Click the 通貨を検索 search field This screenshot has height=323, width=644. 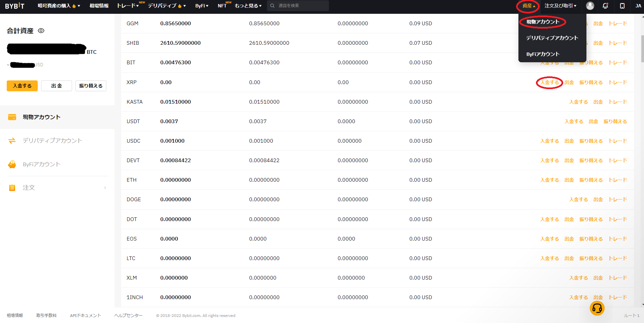click(x=298, y=6)
